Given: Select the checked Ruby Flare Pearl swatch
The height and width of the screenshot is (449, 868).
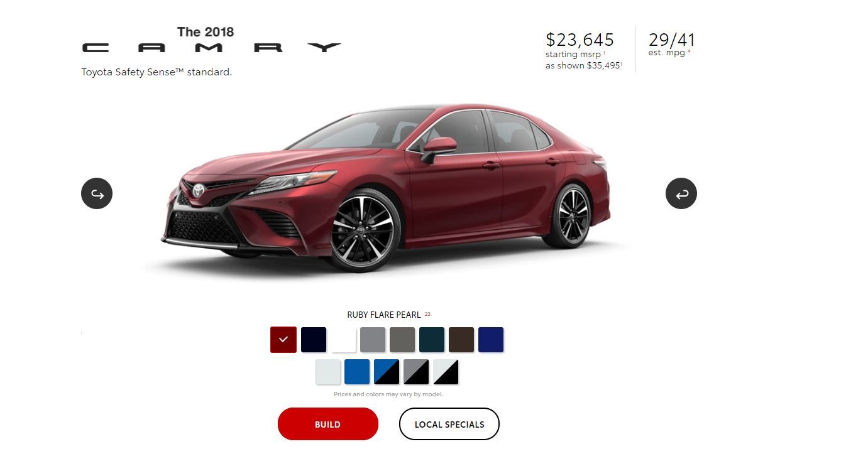Looking at the screenshot, I should click(283, 340).
